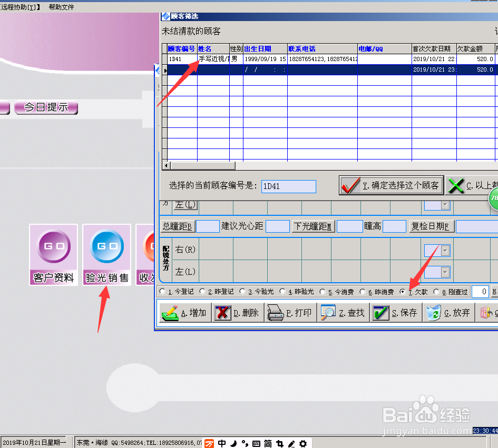Open the 验光销售 GO icon

(106, 255)
